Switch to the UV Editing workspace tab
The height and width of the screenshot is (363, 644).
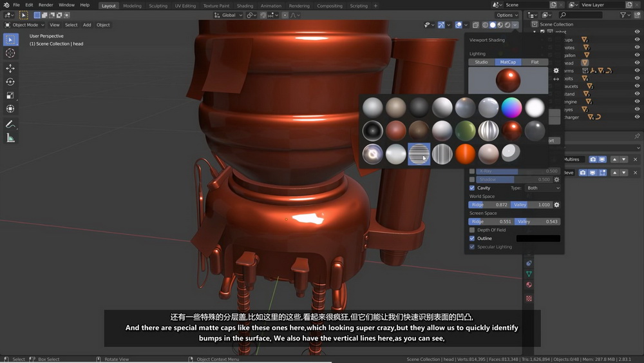pyautogui.click(x=185, y=6)
